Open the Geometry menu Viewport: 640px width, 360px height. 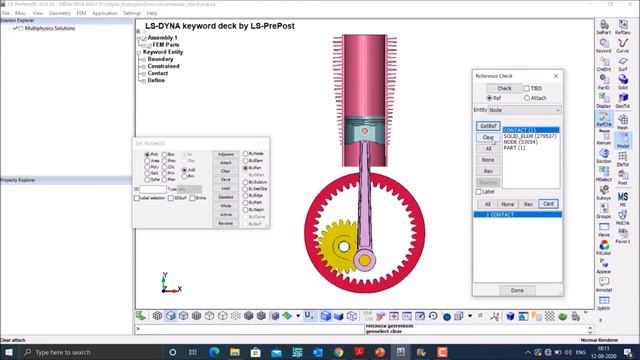pyautogui.click(x=60, y=13)
